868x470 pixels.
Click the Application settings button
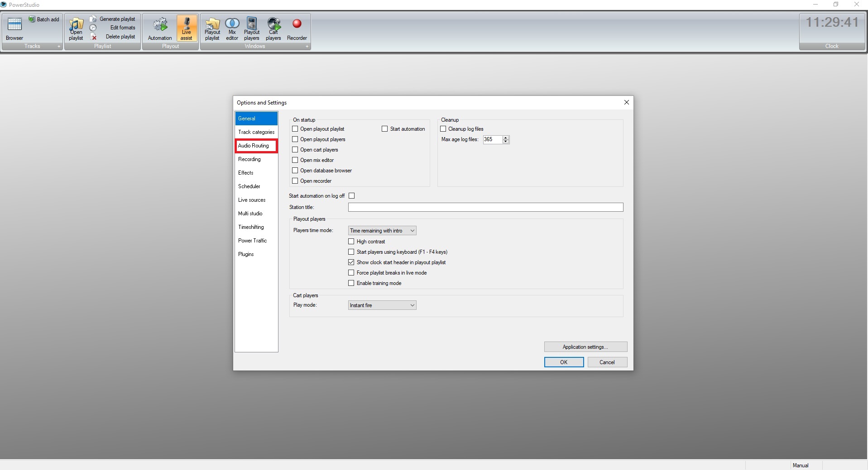585,347
